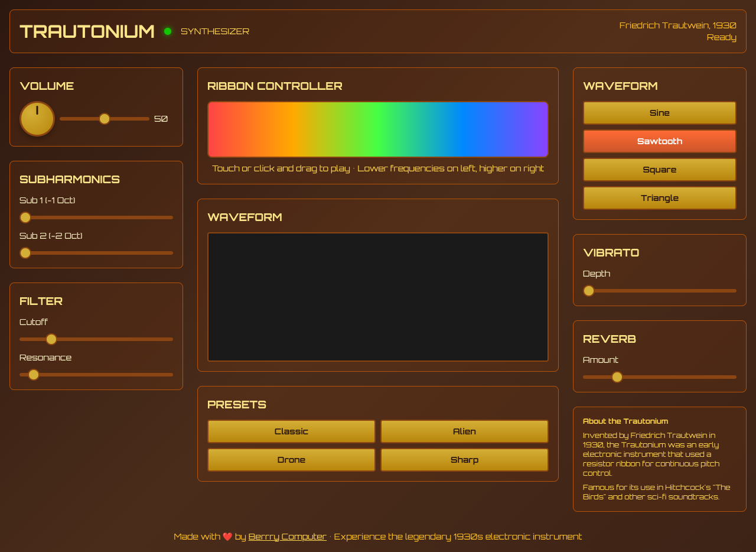
Task: Load the Classic preset
Action: point(291,431)
